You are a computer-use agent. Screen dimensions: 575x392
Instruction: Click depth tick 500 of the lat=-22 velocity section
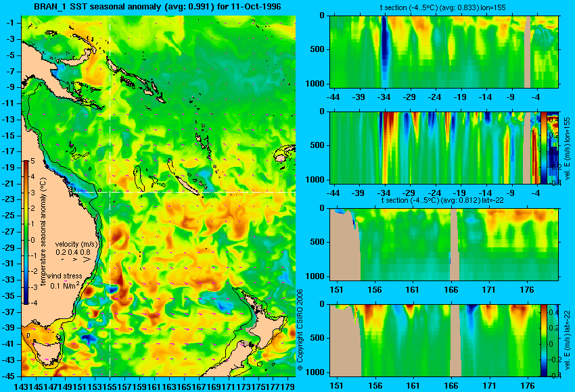[317, 338]
